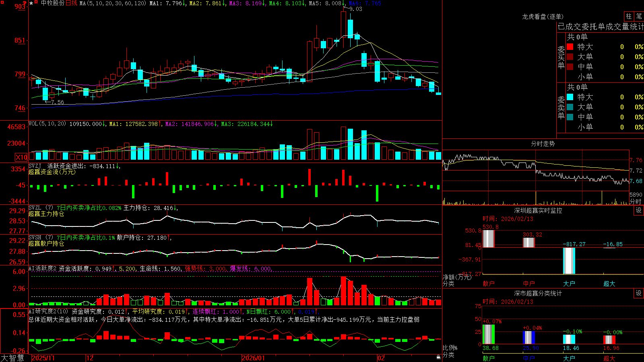Click the 已成交委托单成交量统计 header
Viewport: 644px width, 362px height.
[601, 27]
